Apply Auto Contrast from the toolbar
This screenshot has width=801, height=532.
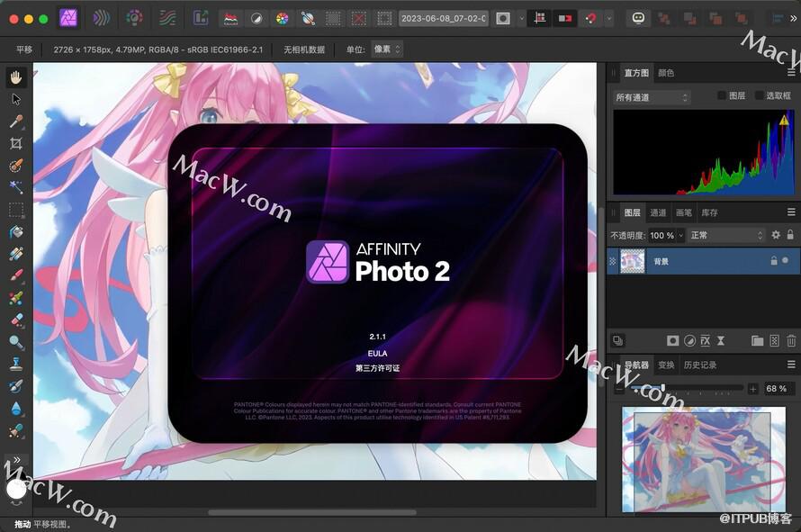coord(256,19)
